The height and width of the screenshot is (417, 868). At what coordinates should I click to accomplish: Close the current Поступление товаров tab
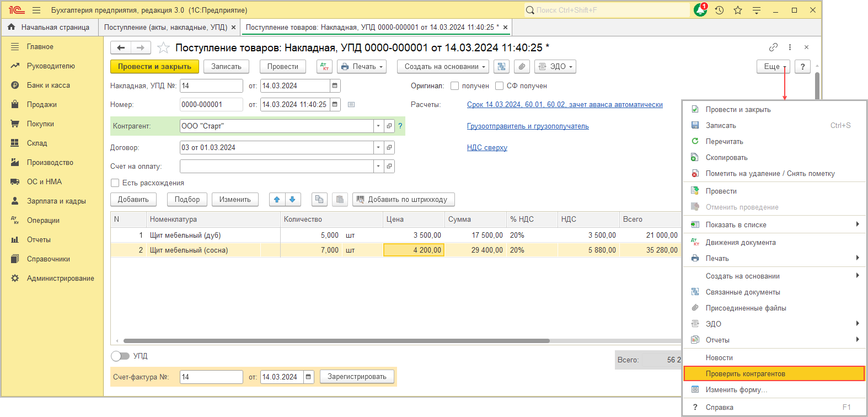[505, 27]
